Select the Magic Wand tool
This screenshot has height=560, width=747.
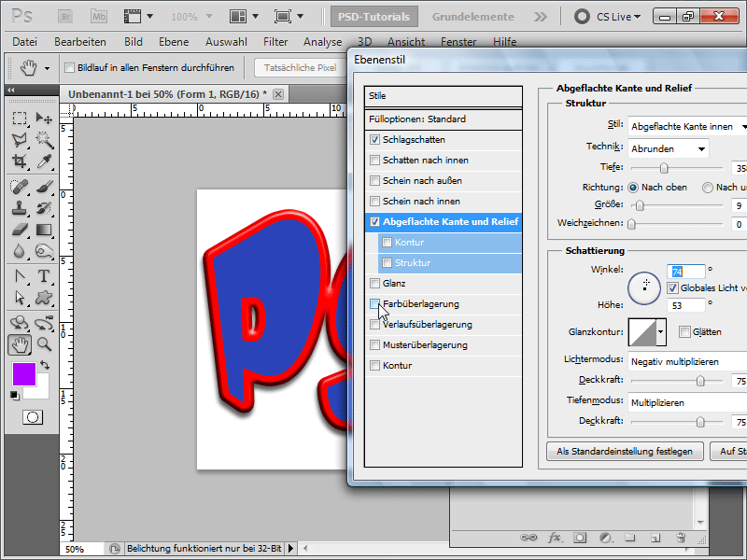(44, 139)
